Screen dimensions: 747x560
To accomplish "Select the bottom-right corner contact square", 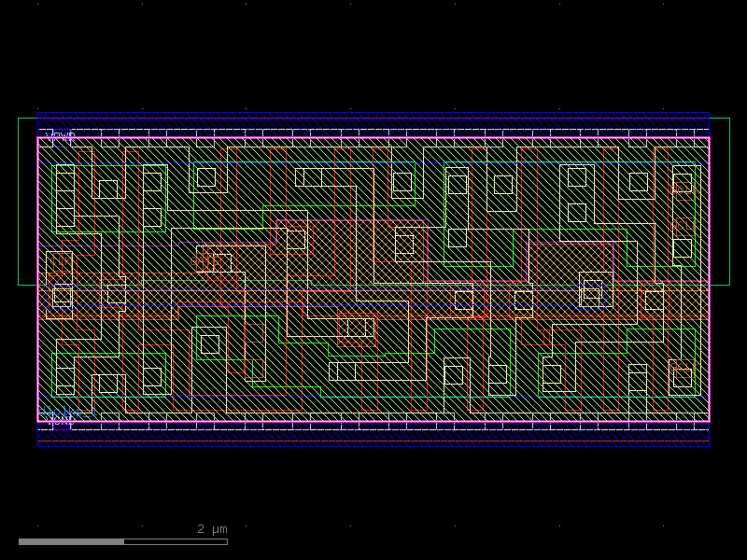I will point(683,377).
